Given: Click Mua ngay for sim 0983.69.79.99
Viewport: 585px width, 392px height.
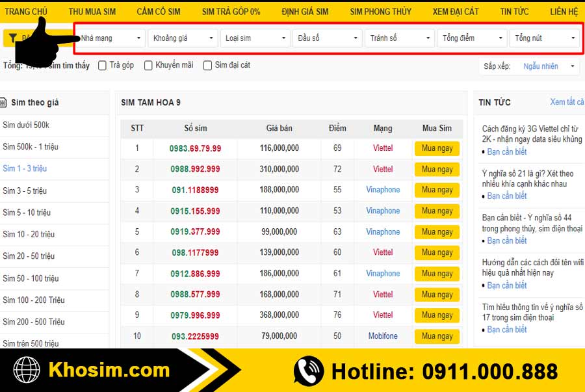Looking at the screenshot, I should click(436, 148).
